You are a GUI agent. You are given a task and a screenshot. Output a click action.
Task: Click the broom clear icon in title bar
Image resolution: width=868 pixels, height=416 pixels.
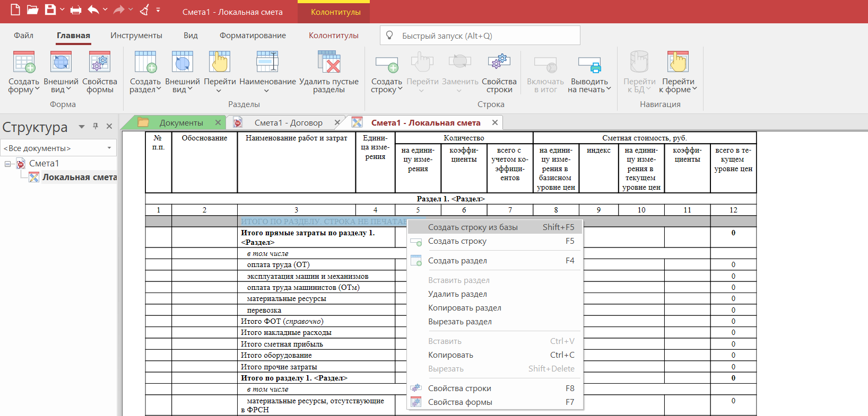pos(144,10)
